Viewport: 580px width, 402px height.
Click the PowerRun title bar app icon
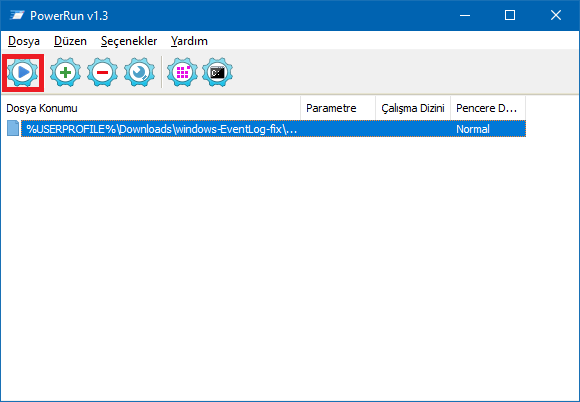point(17,16)
